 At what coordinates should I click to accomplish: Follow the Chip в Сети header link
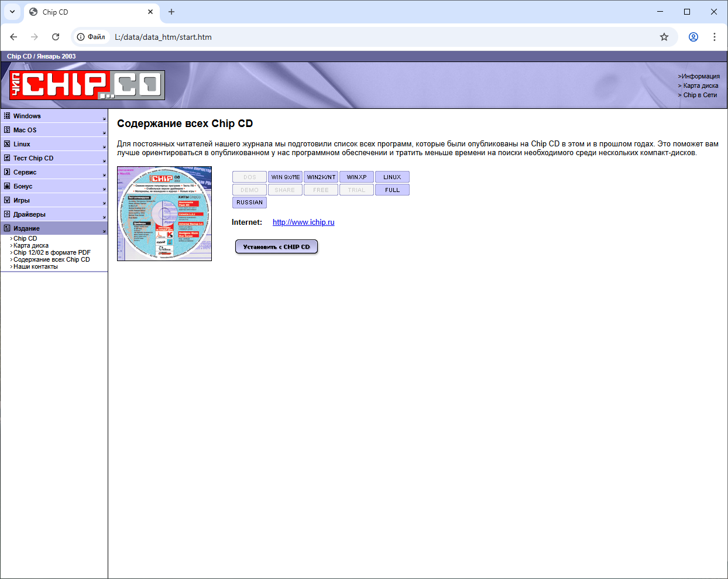(700, 95)
